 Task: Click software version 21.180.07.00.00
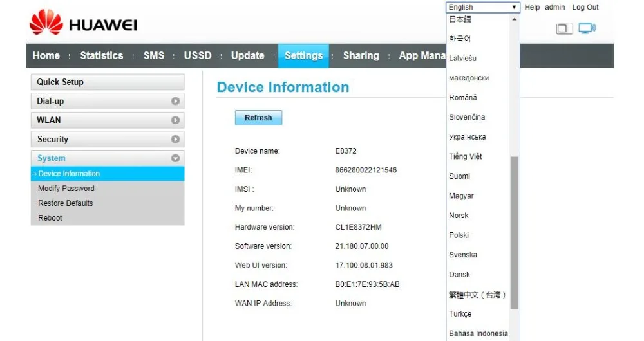pos(362,246)
